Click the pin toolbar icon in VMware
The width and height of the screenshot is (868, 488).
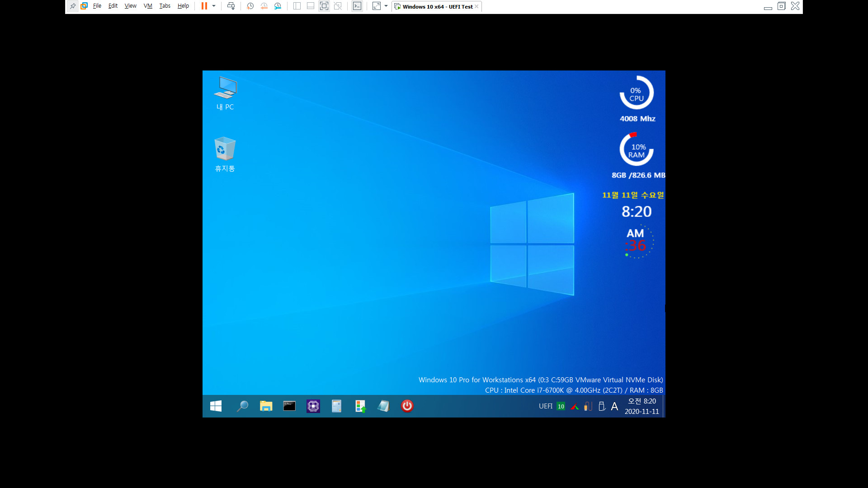73,6
